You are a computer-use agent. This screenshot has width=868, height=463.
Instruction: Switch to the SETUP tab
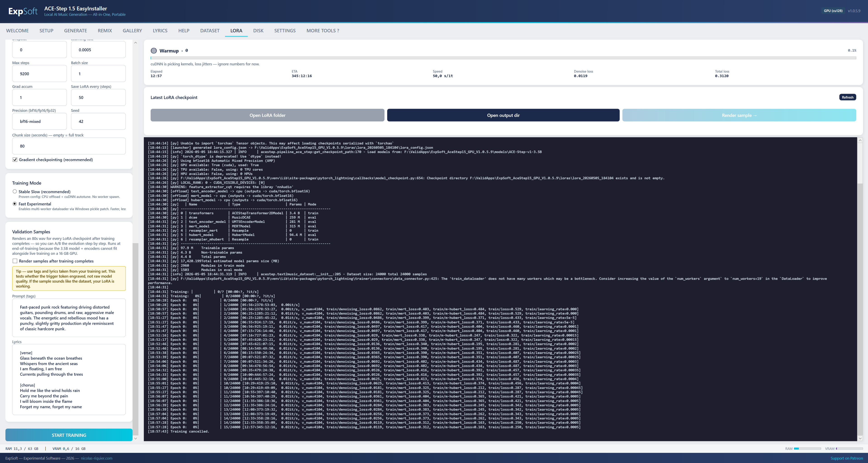[46, 31]
